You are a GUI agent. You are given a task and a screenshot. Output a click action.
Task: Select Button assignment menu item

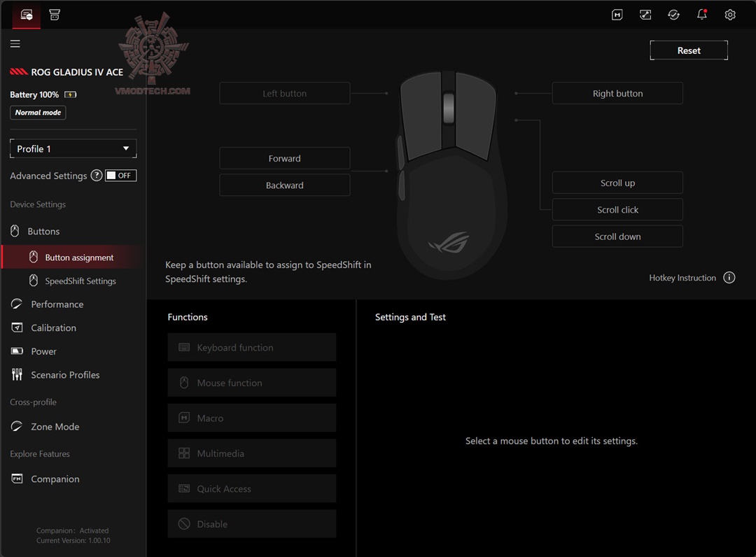[x=73, y=258]
